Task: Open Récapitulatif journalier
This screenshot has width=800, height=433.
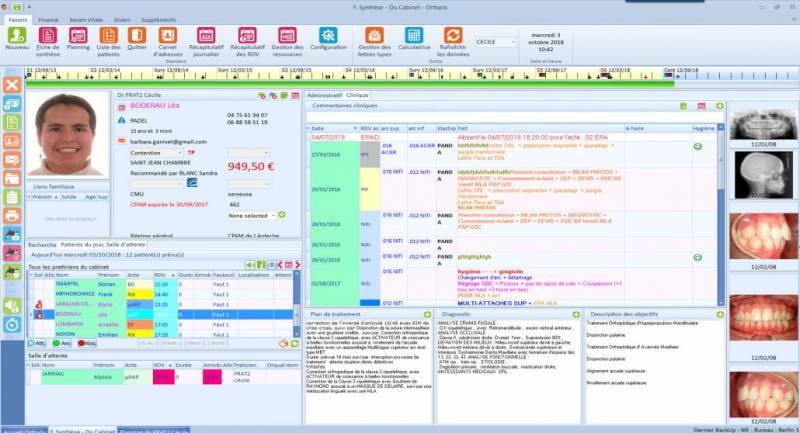Action: point(206,41)
